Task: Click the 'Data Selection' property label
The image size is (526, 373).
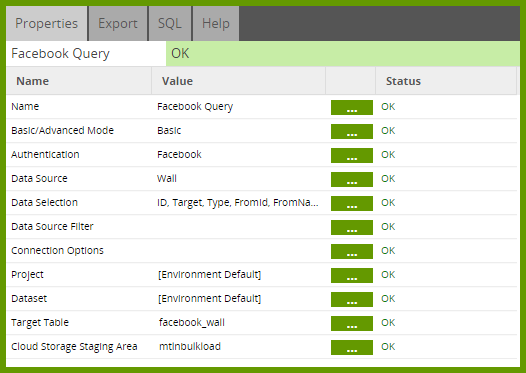Action: point(44,203)
